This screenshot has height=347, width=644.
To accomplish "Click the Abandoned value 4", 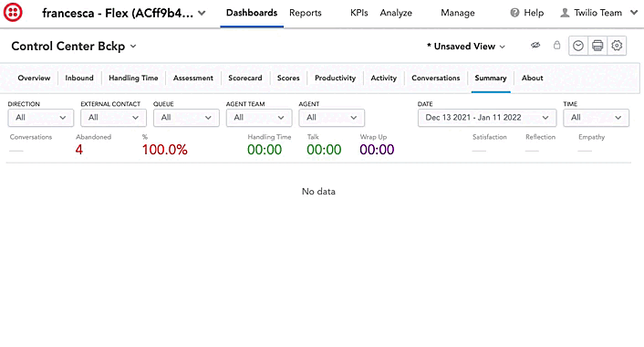I will tap(79, 150).
